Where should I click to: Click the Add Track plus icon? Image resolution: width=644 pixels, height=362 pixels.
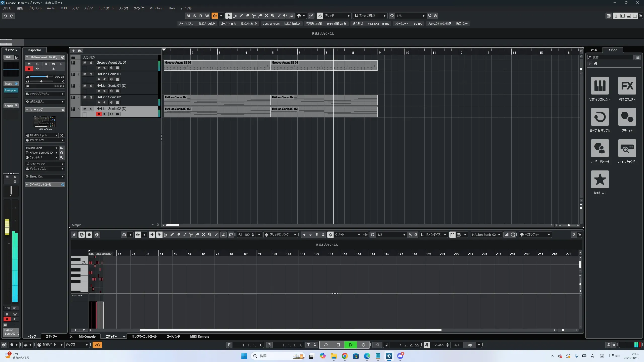tap(73, 51)
